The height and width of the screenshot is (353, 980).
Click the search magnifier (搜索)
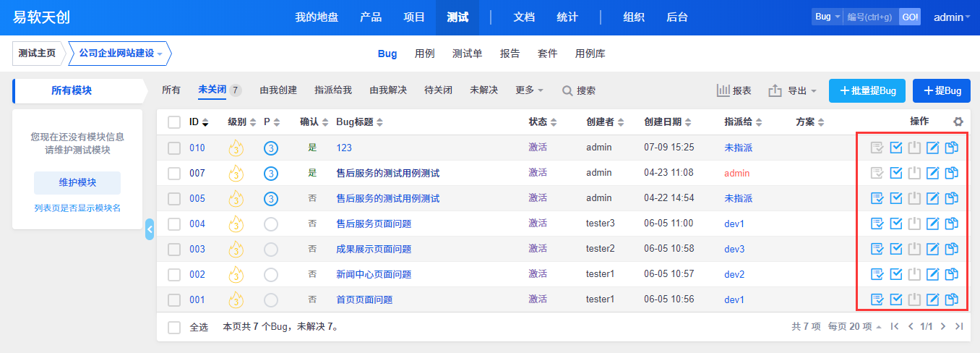(579, 90)
